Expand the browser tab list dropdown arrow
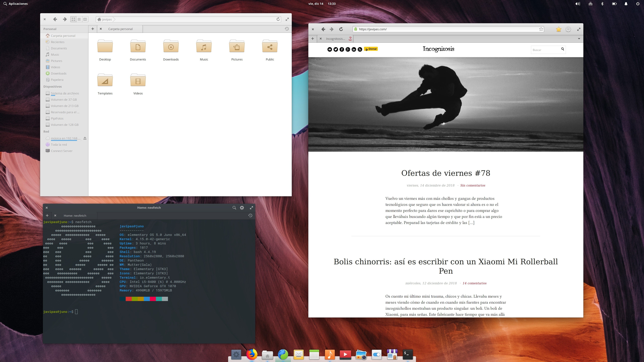Image resolution: width=644 pixels, height=362 pixels. (579, 39)
